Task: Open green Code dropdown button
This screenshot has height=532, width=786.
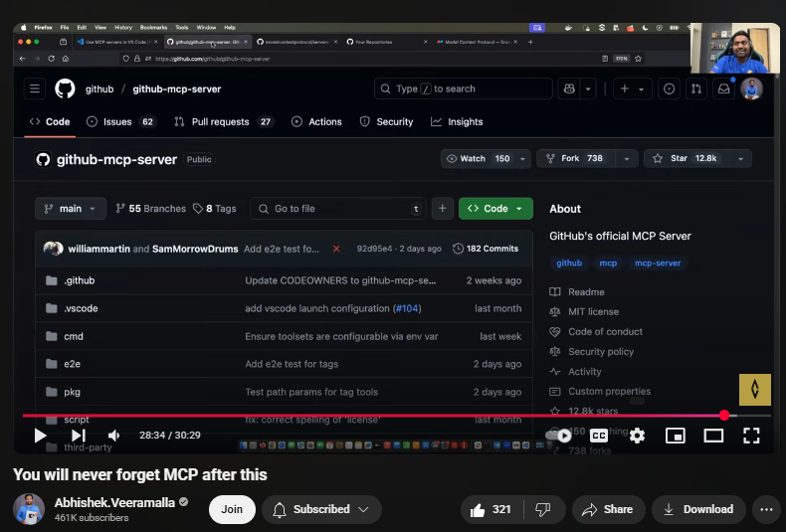Action: (x=495, y=209)
